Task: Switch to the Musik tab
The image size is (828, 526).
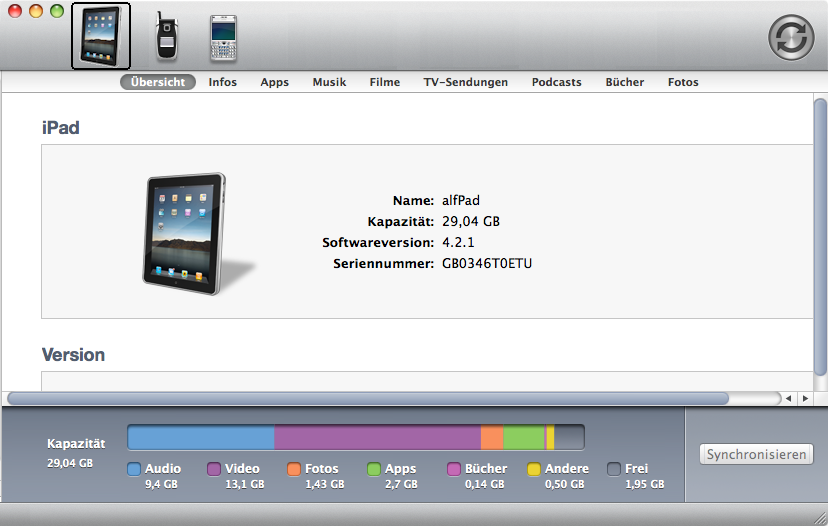Action: click(x=329, y=82)
